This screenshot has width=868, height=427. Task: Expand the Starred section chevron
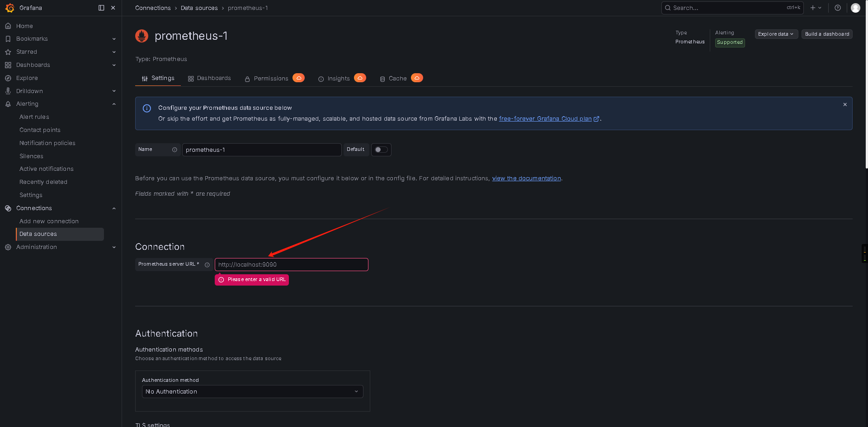[x=114, y=52]
